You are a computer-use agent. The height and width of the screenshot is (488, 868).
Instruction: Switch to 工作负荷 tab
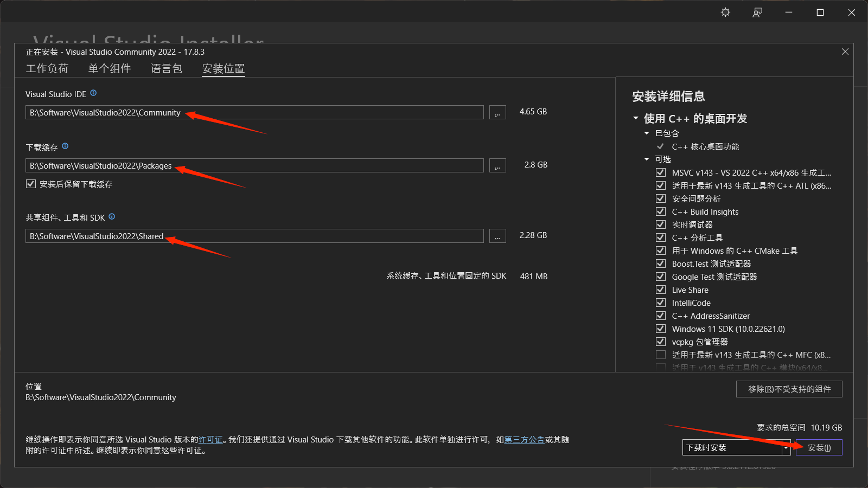(x=47, y=68)
